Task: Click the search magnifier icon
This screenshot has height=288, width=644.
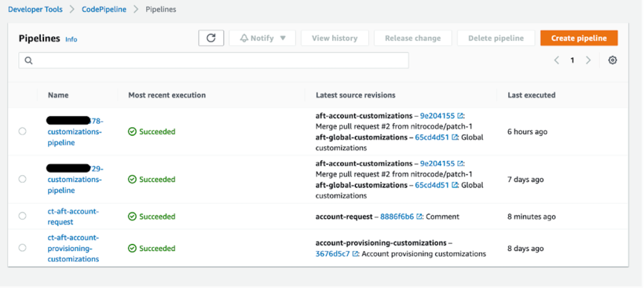Action: pyautogui.click(x=28, y=60)
